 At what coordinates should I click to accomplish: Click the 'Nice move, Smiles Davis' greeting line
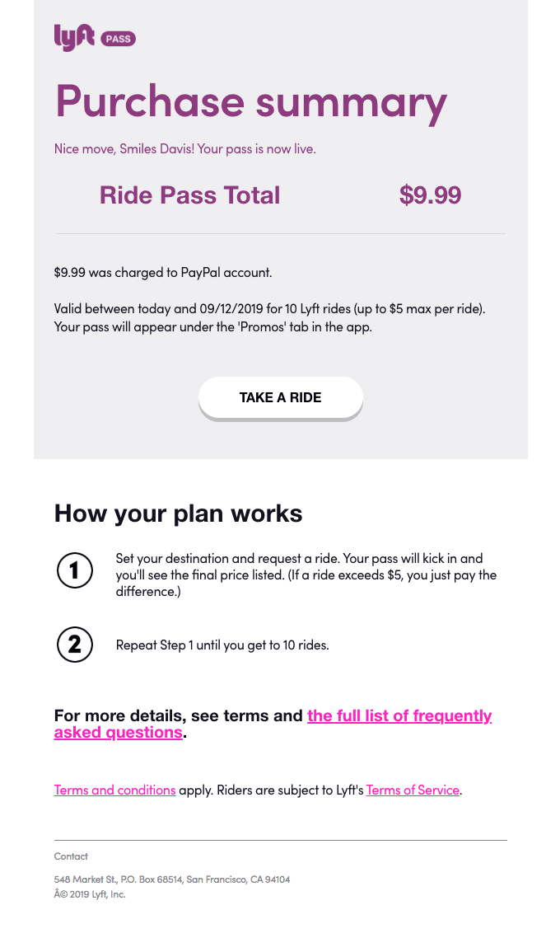184,149
